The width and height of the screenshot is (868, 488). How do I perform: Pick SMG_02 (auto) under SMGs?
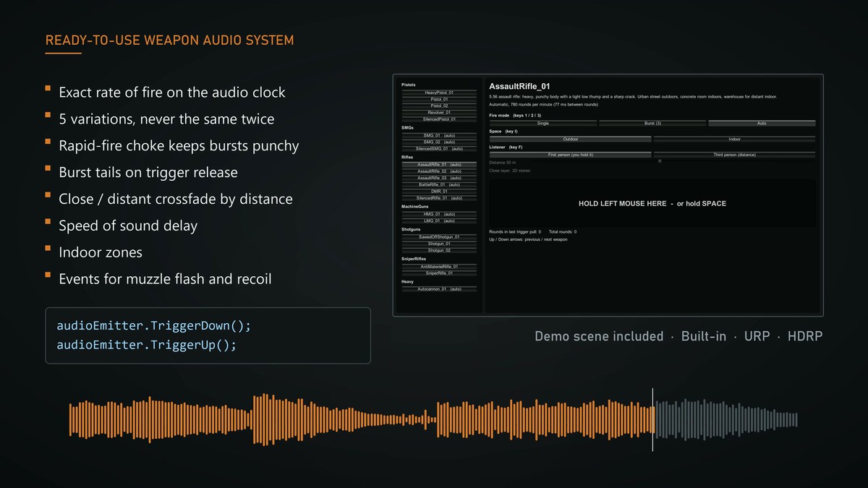pos(439,142)
